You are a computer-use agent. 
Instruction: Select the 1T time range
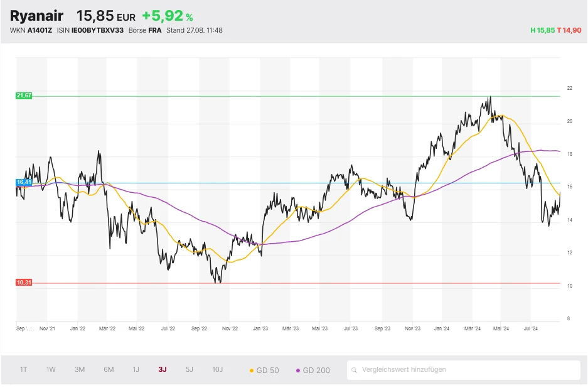point(24,369)
